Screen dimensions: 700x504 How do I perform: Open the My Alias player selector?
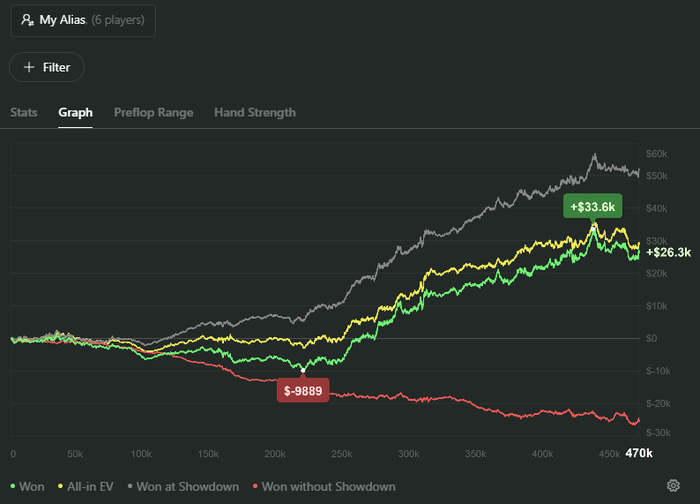click(83, 19)
